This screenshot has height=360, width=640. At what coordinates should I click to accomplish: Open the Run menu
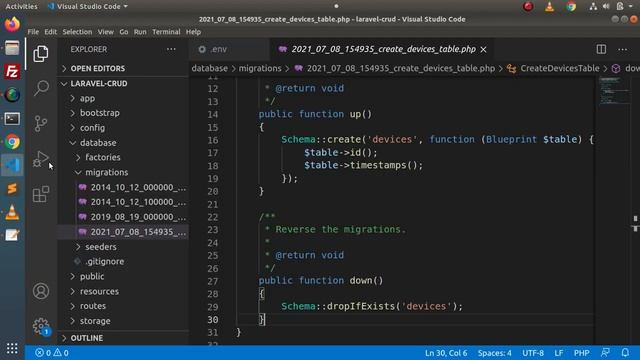coord(140,32)
